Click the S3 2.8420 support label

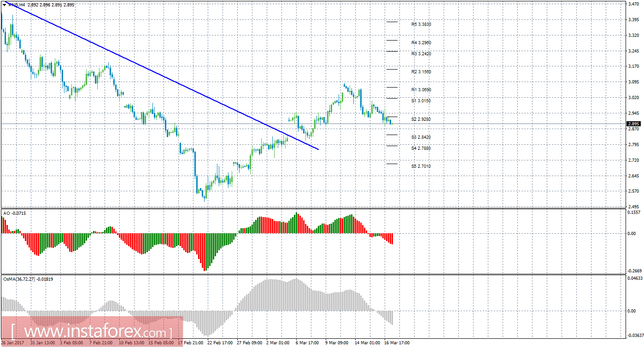[x=421, y=137]
